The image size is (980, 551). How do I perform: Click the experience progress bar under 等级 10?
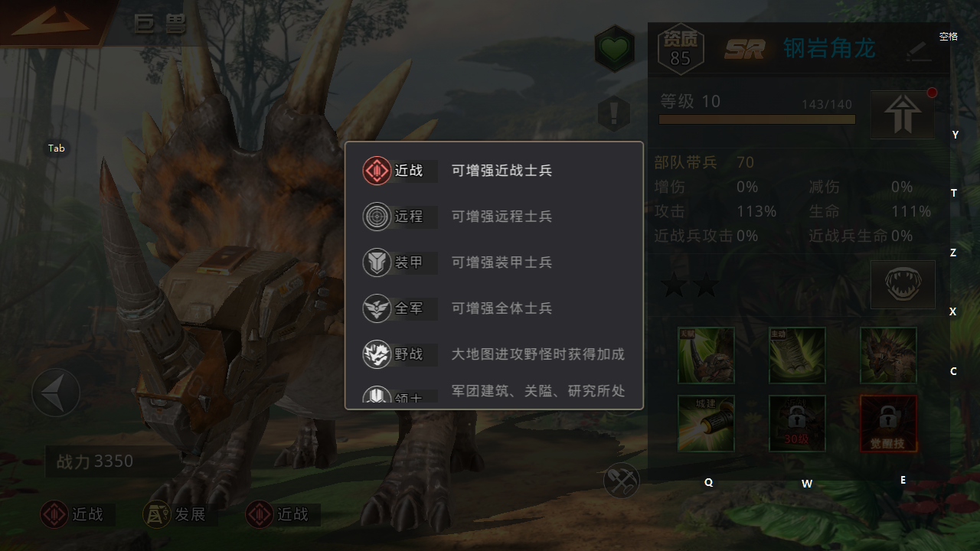tap(756, 119)
